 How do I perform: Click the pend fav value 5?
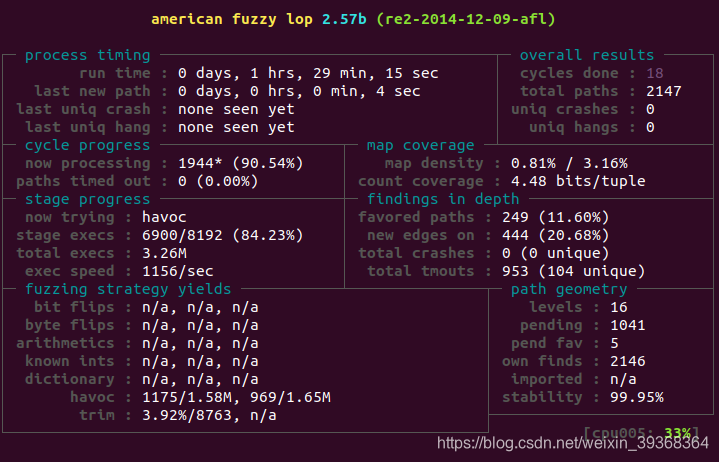pyautogui.click(x=614, y=343)
